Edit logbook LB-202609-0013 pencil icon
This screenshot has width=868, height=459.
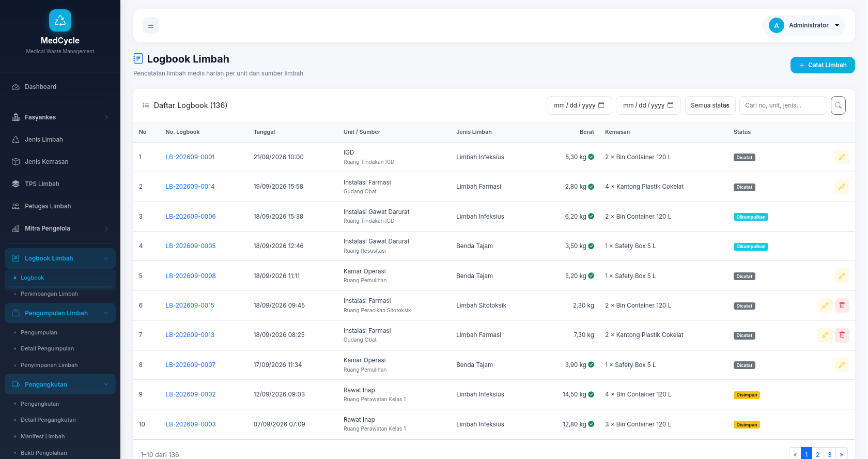[x=825, y=335]
